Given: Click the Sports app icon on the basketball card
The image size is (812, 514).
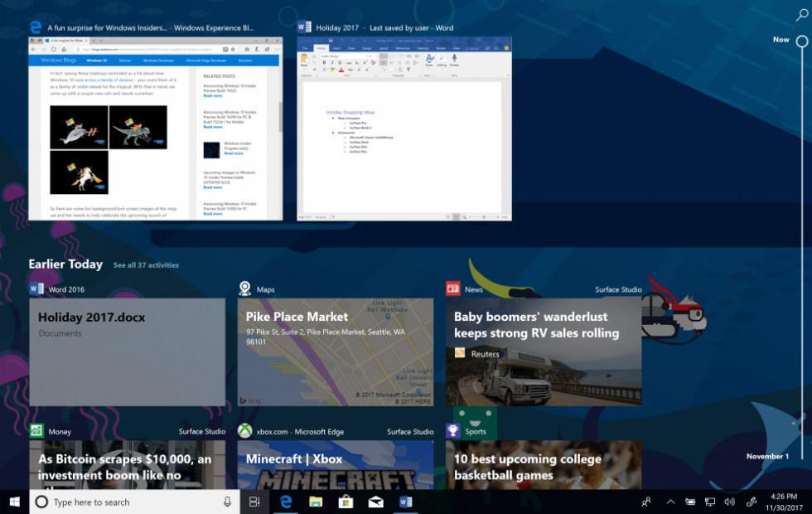Looking at the screenshot, I should 452,431.
